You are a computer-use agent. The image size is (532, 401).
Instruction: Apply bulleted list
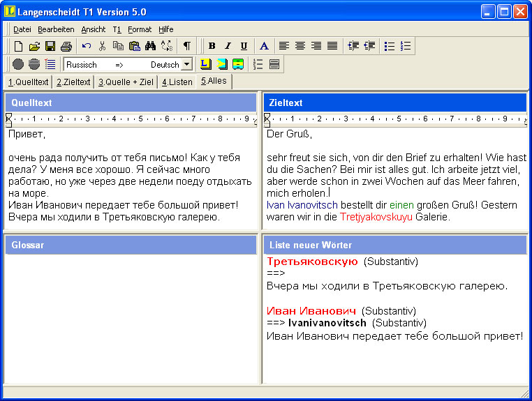click(x=390, y=46)
